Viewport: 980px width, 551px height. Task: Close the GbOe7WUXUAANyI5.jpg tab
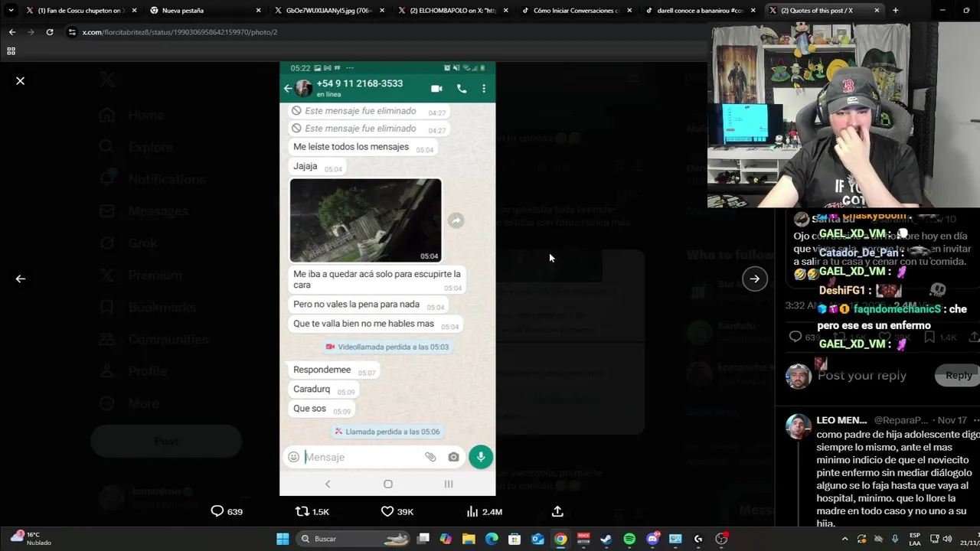click(382, 11)
